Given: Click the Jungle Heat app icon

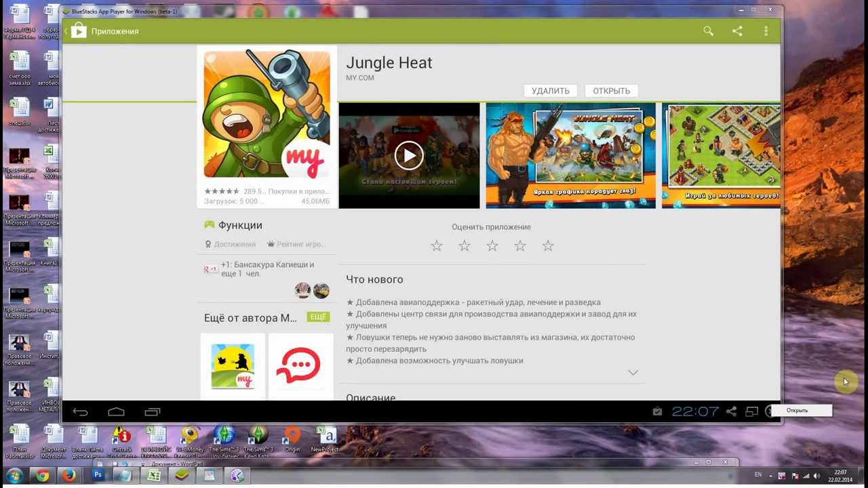Looking at the screenshot, I should click(267, 114).
